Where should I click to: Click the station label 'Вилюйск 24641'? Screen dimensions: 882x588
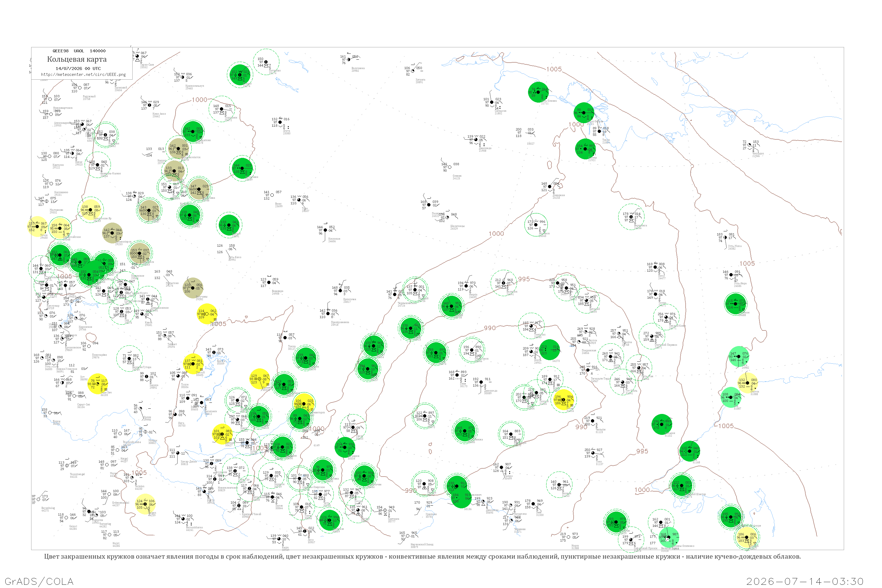click(x=512, y=293)
